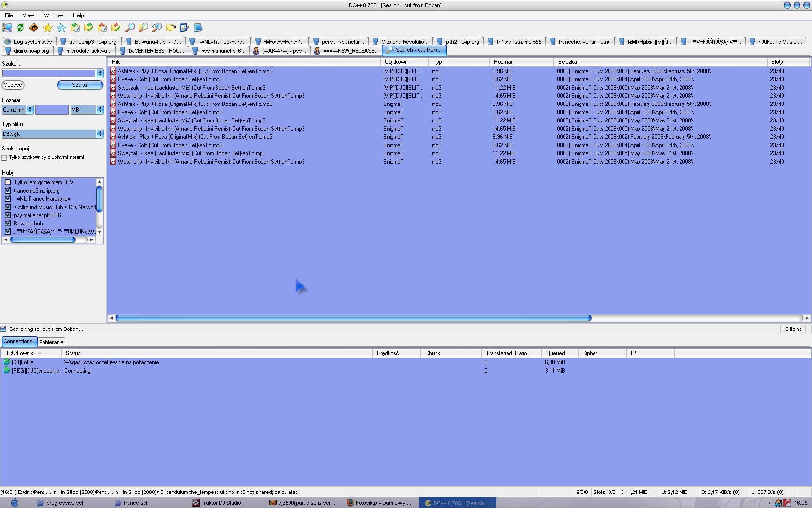
Task: Uncheck the trancemp3.no-ip.org hub checkbox
Action: click(8, 191)
